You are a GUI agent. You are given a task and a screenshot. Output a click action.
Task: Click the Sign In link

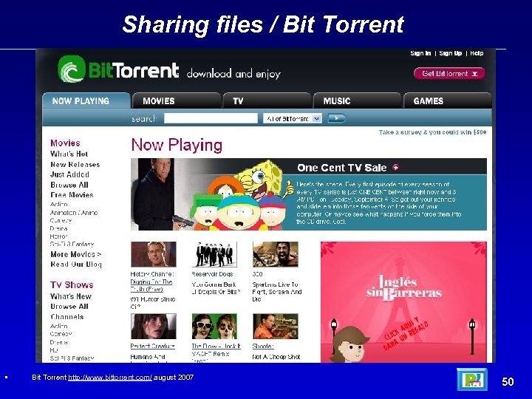coord(420,53)
